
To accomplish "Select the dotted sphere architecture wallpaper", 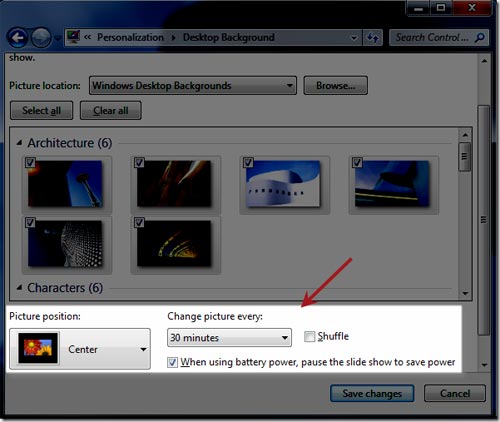I will (x=65, y=243).
